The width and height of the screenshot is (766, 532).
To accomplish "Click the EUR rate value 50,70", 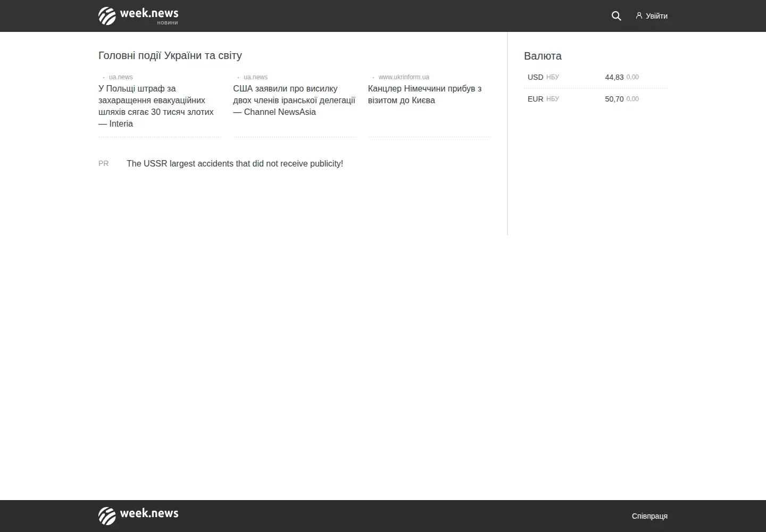I will coord(614,99).
